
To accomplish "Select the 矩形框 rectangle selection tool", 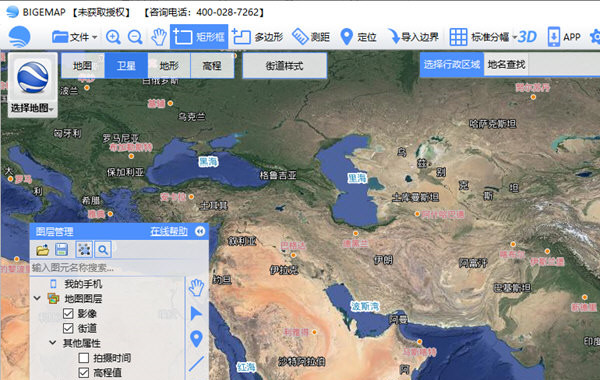I will click(199, 37).
